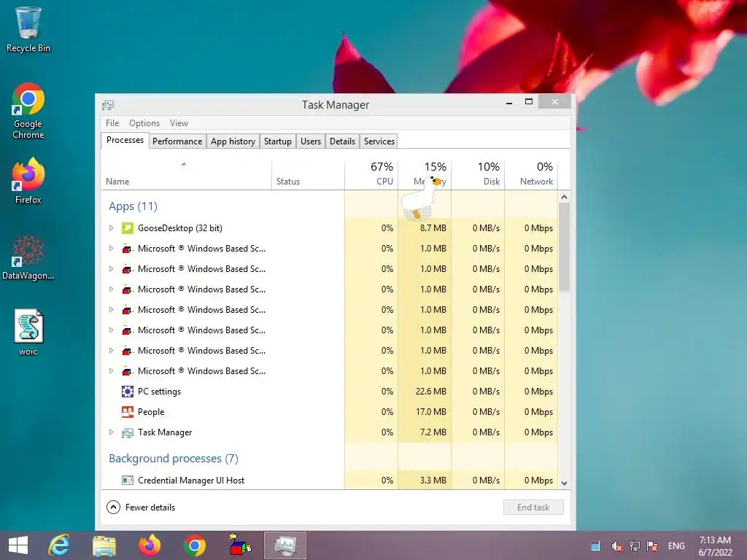Switch to the Details tab
Viewport: 747px width, 560px height.
pyautogui.click(x=343, y=141)
